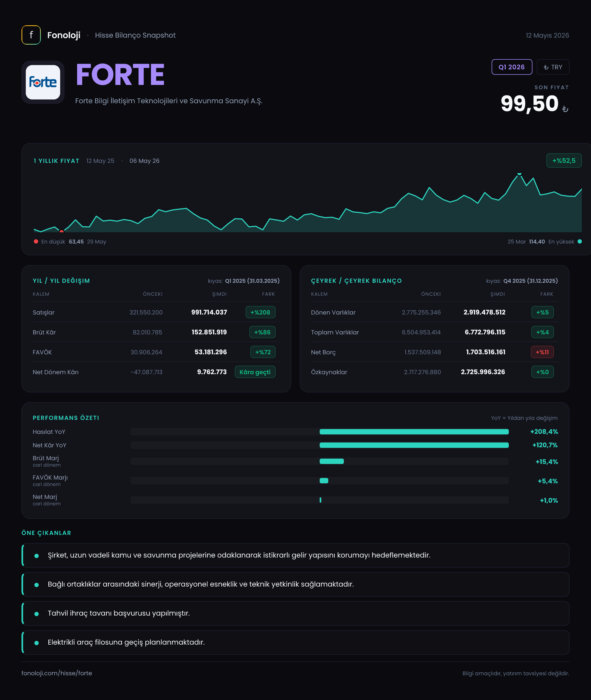
Task: Click the date 12 Mayıs 2026
Action: tap(547, 35)
